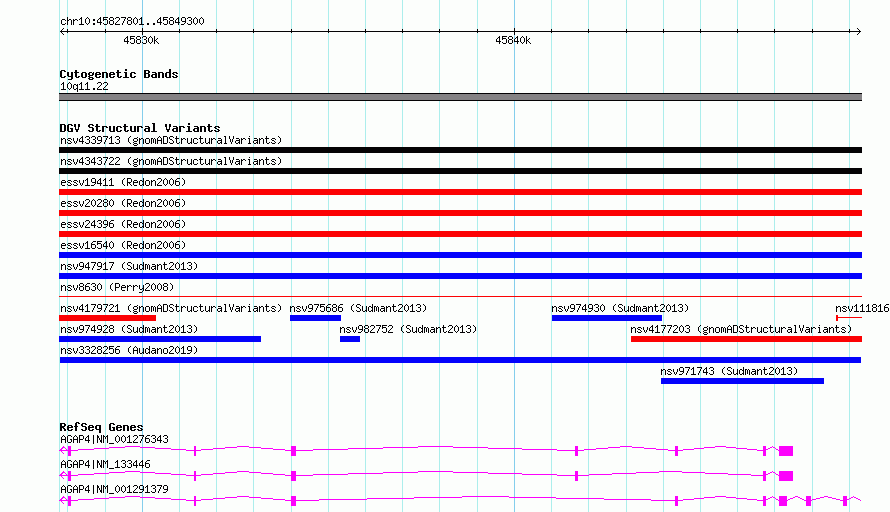This screenshot has height=512, width=890.
Task: Click the right arrow of the ruler
Action: pos(858,32)
